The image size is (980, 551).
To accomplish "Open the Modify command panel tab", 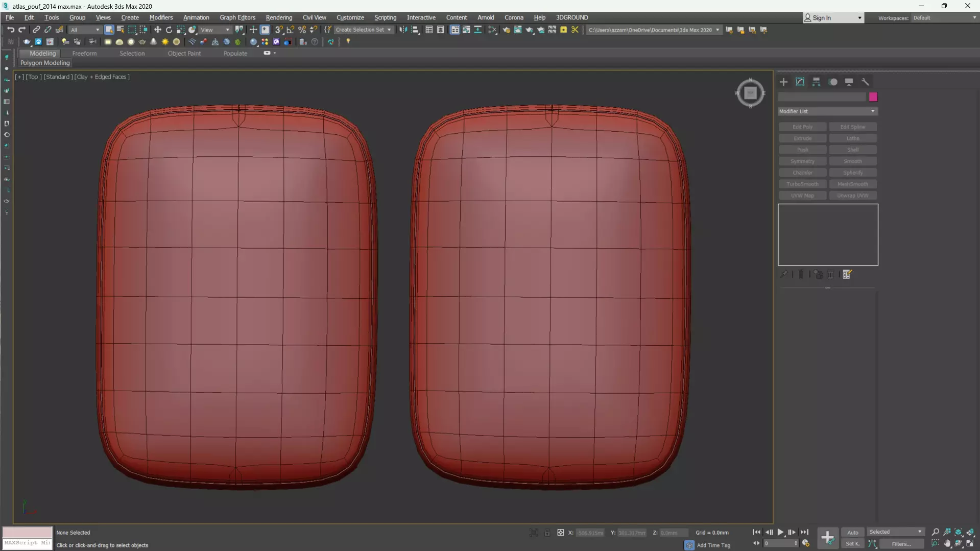I will pos(800,82).
